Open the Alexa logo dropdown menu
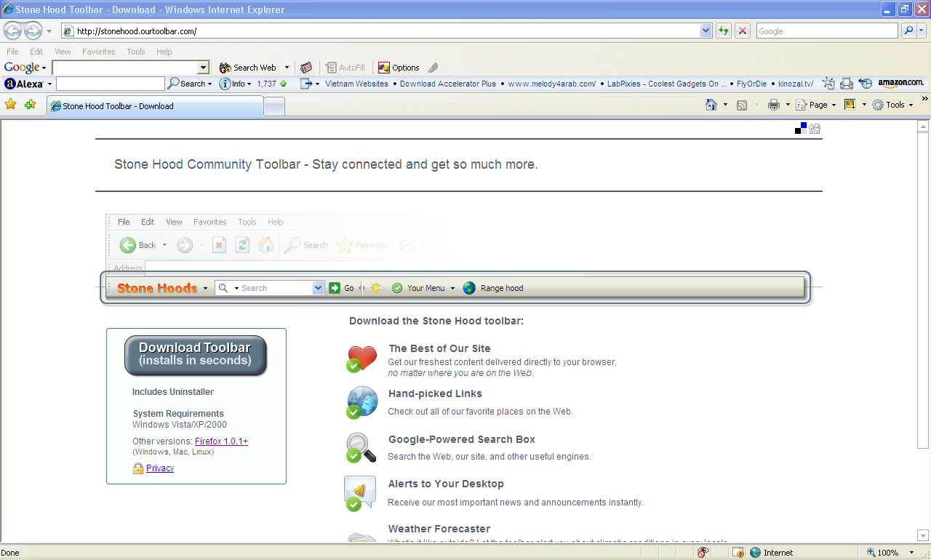Viewport: 931px width, 560px height. 49,84
